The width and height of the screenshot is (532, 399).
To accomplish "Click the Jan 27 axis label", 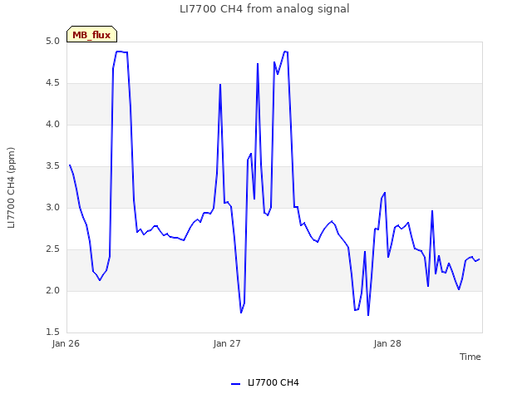I will tap(227, 343).
